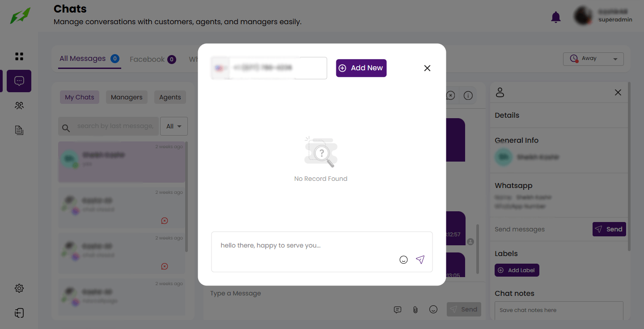Viewport: 644px width, 329px height.
Task: Click the Add Label button
Action: (x=517, y=270)
